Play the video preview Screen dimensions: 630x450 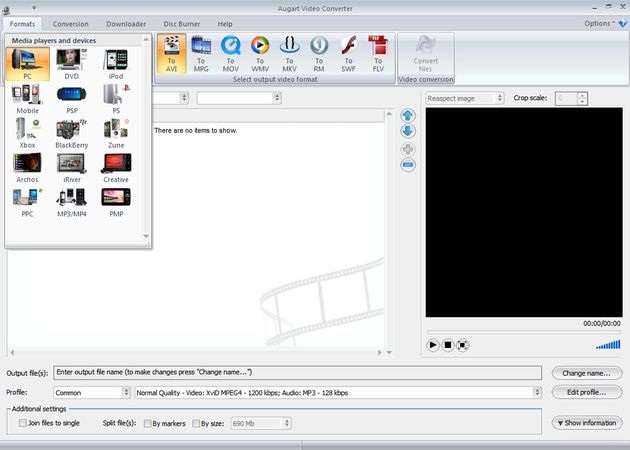[433, 345]
